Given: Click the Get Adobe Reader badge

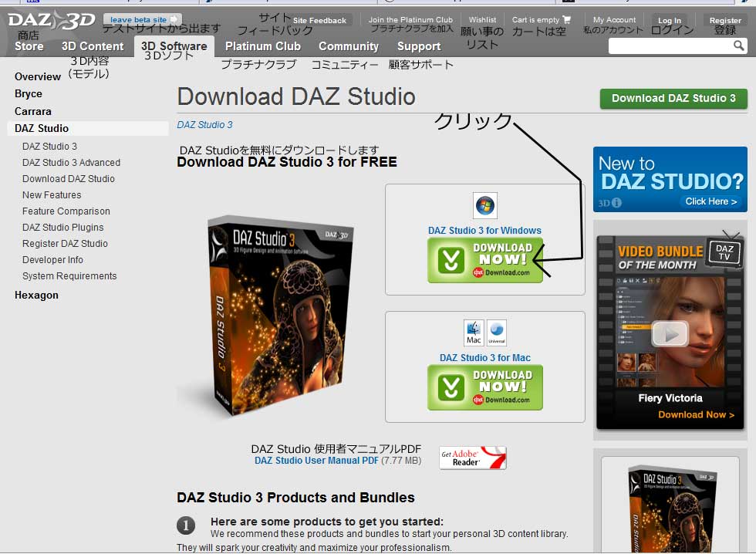Looking at the screenshot, I should pos(472,458).
